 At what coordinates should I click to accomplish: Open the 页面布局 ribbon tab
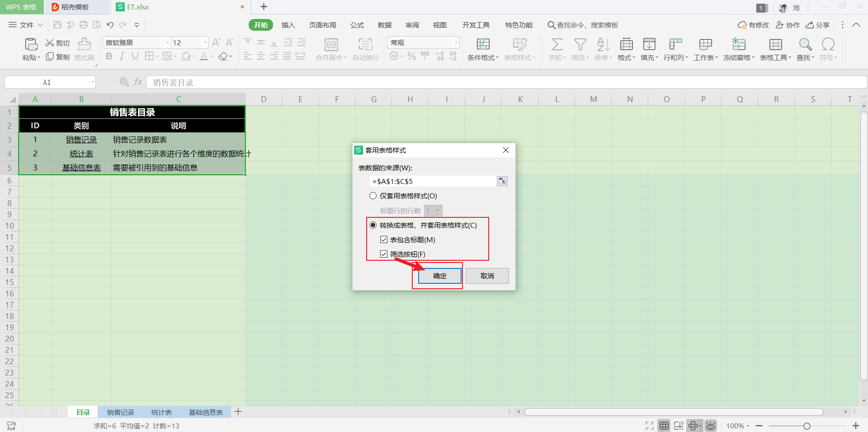point(322,25)
